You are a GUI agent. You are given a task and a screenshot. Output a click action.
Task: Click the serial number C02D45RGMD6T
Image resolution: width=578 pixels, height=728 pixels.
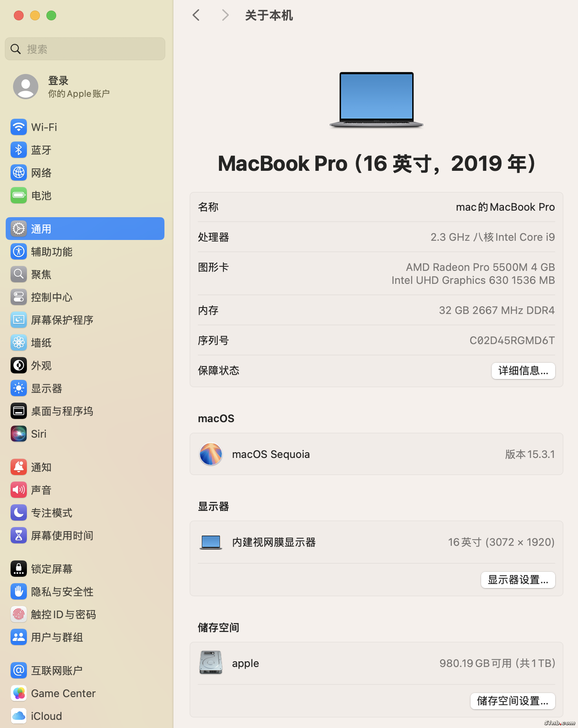[x=512, y=340]
